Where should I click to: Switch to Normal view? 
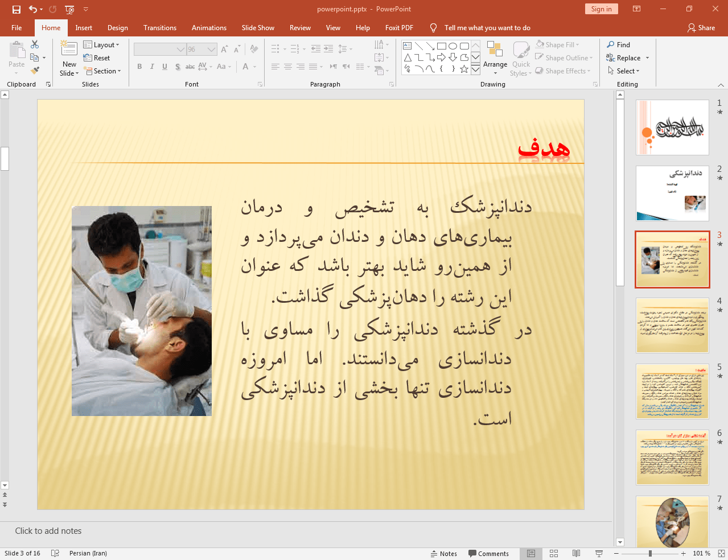click(x=531, y=553)
